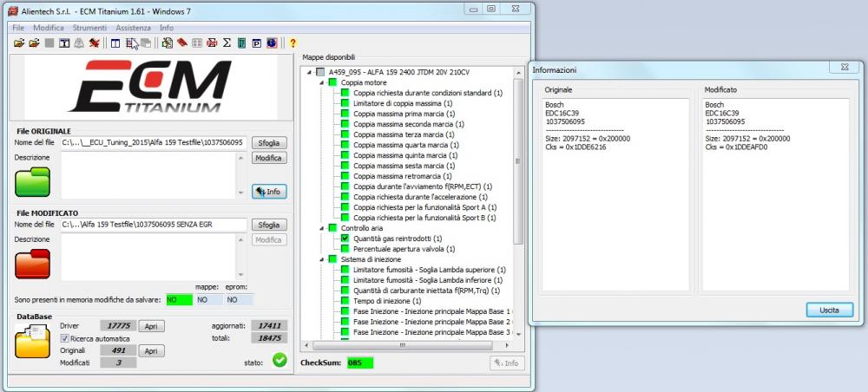Click the boxed P toolbar icon
868x392 pixels.
[256, 42]
